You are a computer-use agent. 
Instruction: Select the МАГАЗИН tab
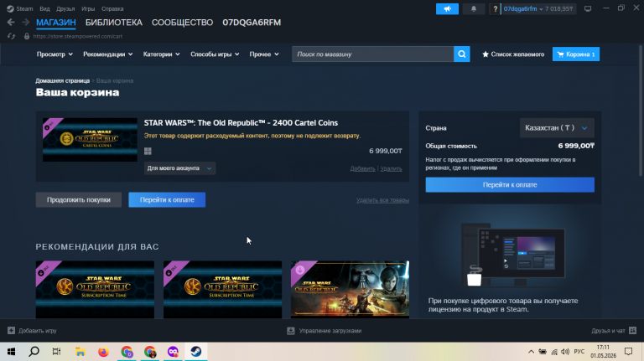tap(56, 23)
